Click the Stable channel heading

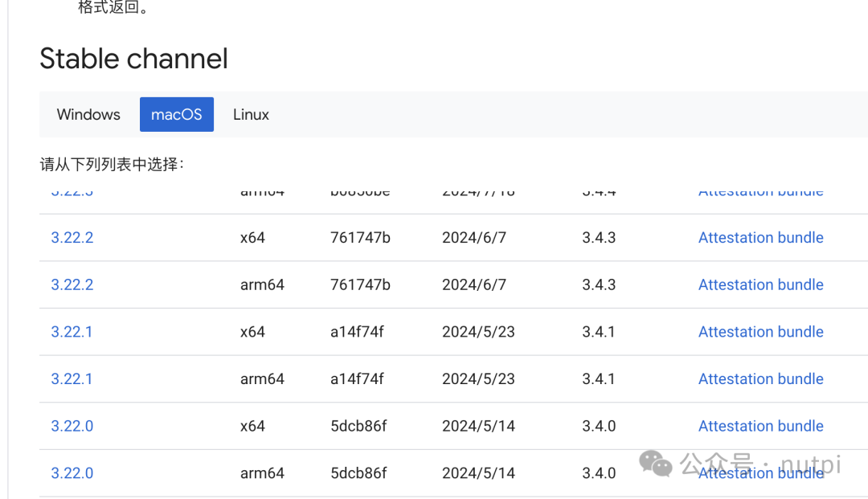click(x=133, y=59)
